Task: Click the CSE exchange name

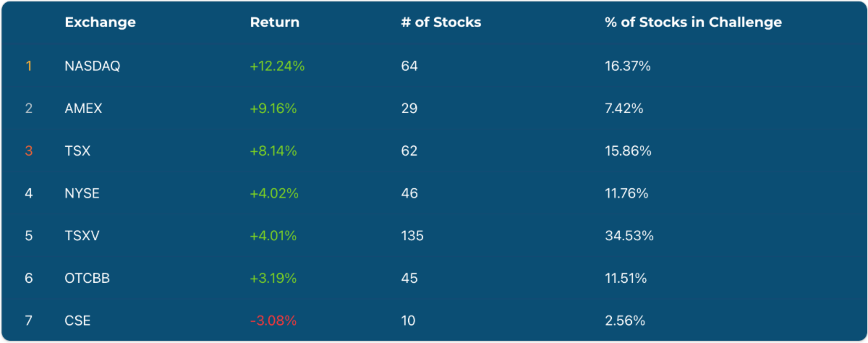Action: click(77, 321)
